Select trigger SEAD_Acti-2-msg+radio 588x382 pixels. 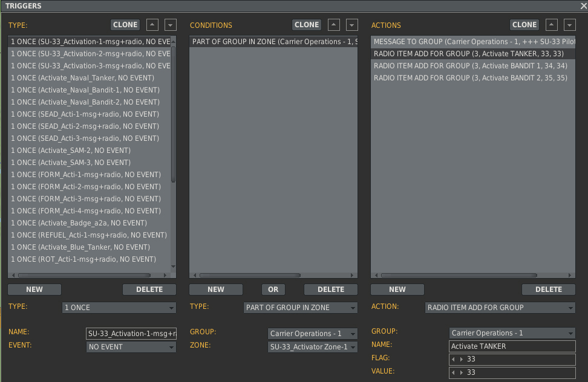(90, 126)
